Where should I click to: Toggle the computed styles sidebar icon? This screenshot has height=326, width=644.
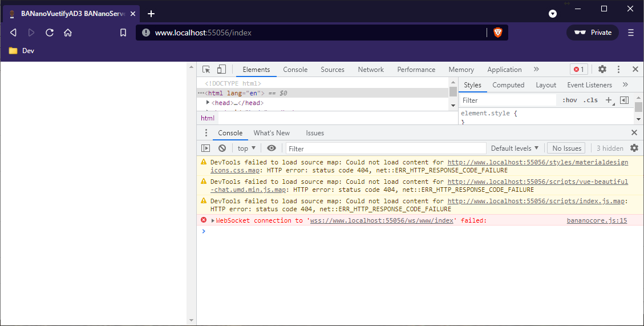coord(624,100)
